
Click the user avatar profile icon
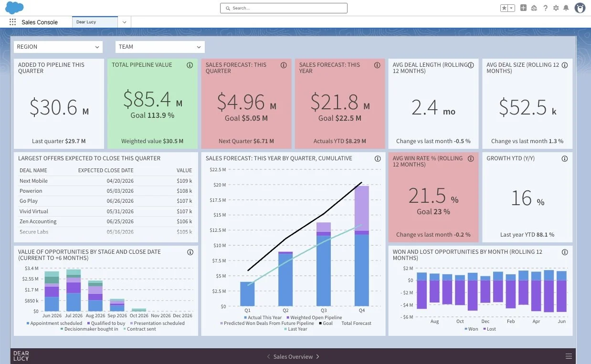(580, 8)
